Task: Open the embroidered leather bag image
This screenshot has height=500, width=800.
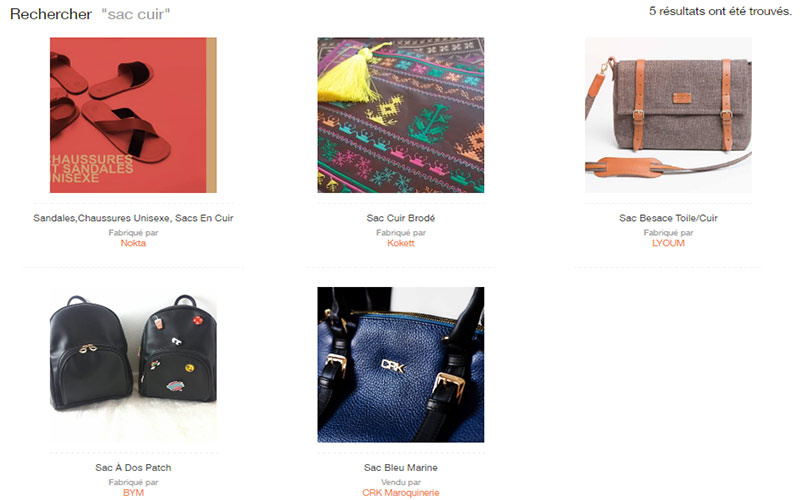Action: (x=401, y=115)
